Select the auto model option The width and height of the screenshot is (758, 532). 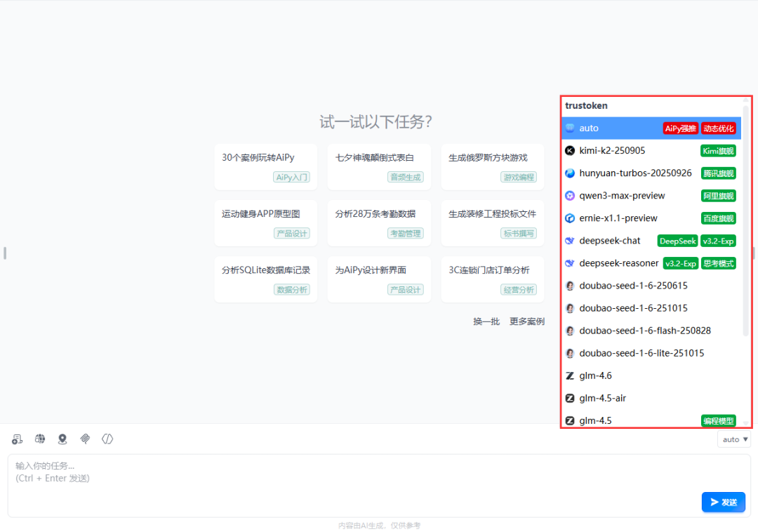[651, 128]
